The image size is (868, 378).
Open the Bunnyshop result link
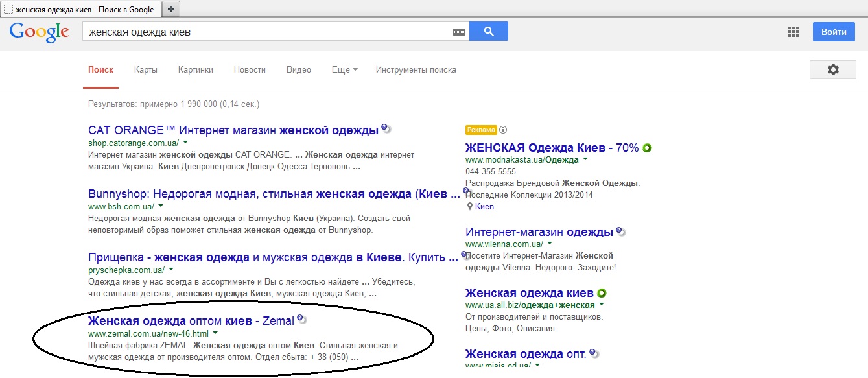(x=274, y=193)
